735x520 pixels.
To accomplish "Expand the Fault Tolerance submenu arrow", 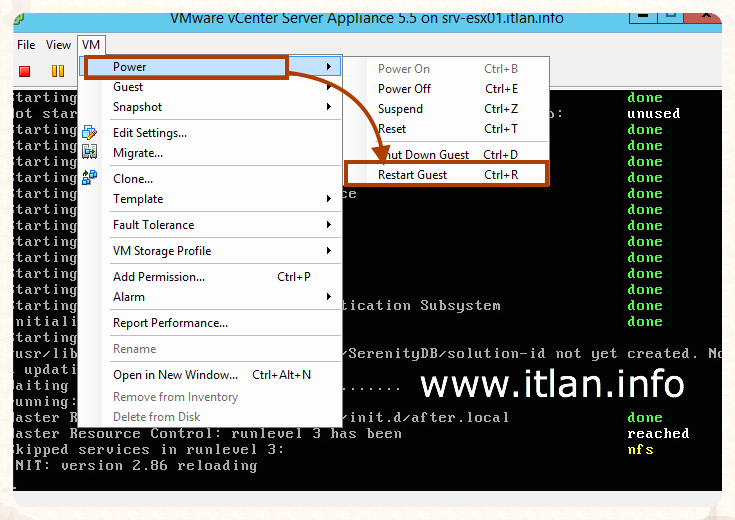I will coord(329,225).
